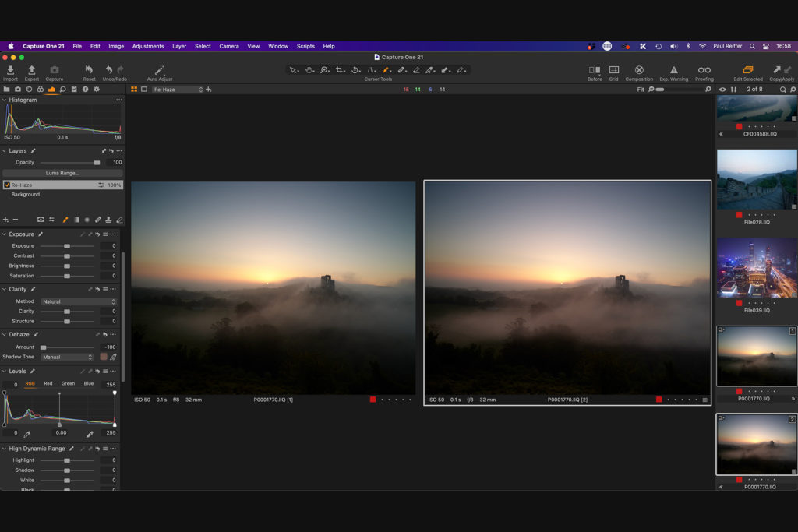The image size is (798, 532).
Task: Select the Pan hand cursor tool
Action: (309, 70)
